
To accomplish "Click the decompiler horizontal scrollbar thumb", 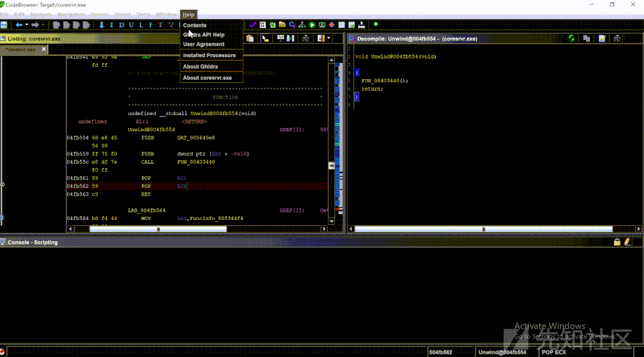I will (484, 229).
